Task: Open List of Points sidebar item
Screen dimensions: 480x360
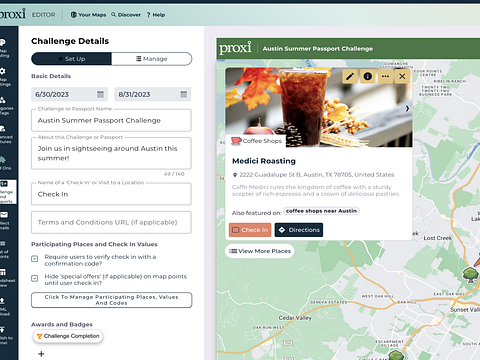Action: [x=4, y=249]
